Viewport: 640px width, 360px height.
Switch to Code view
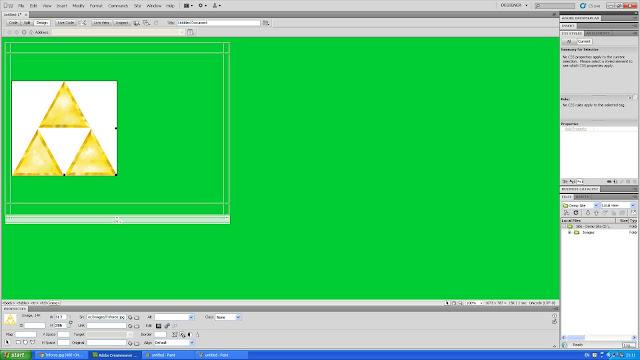click(x=13, y=23)
